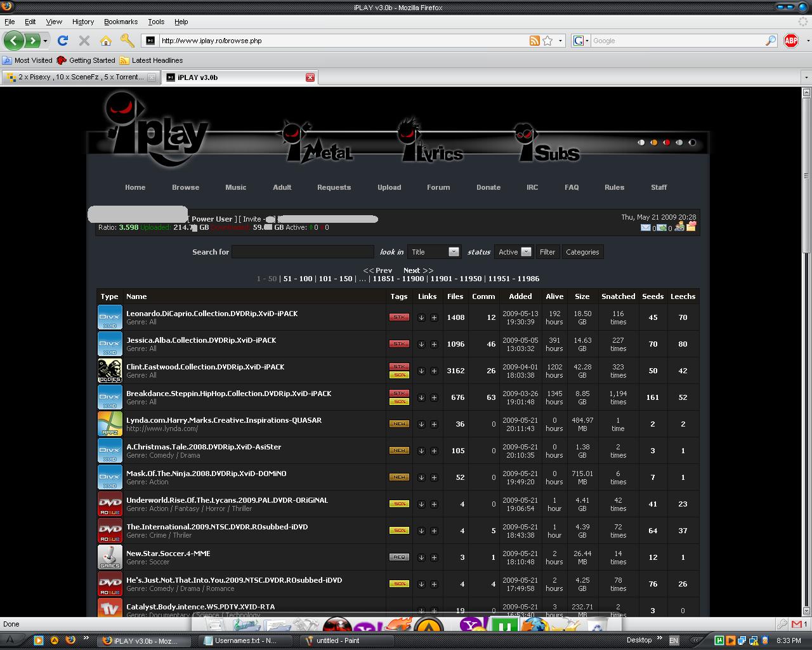Download the Leonardo.DiCaprio.Collection torrent arrow
The image size is (812, 650).
[421, 317]
